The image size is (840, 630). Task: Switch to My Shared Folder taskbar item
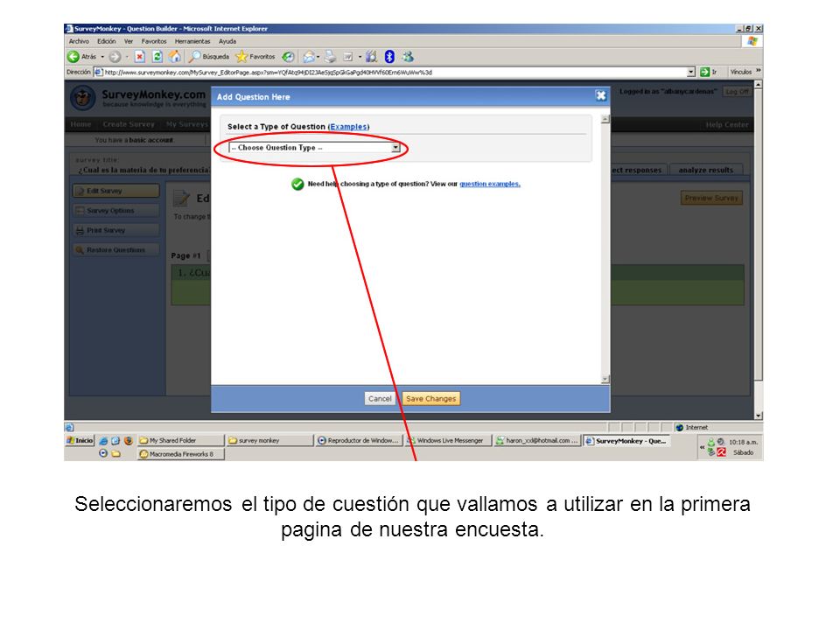pos(180,440)
